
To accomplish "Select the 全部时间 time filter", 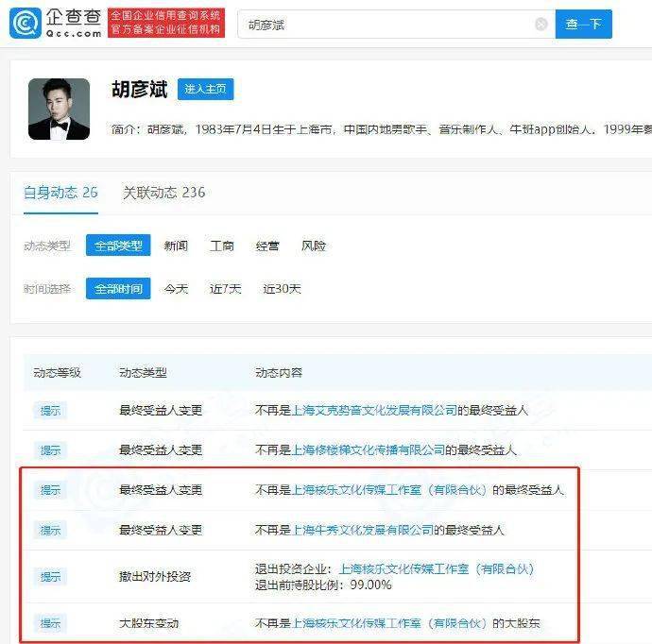I will (118, 288).
